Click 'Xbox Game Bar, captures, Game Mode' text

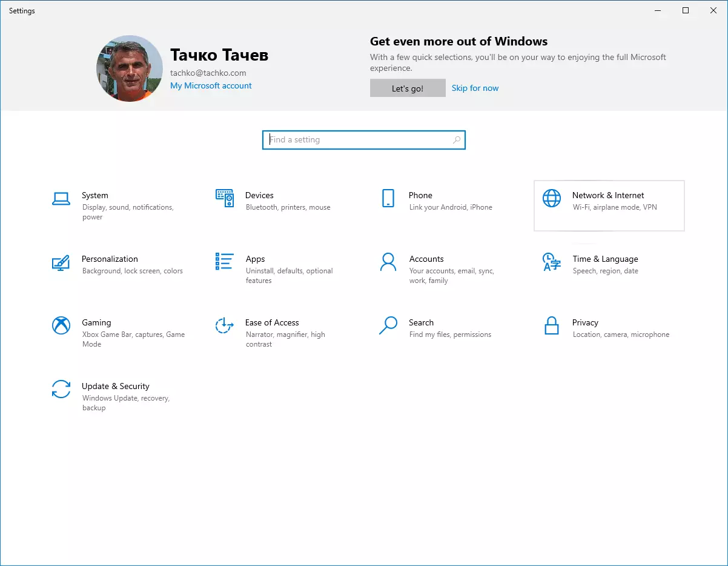(x=134, y=339)
